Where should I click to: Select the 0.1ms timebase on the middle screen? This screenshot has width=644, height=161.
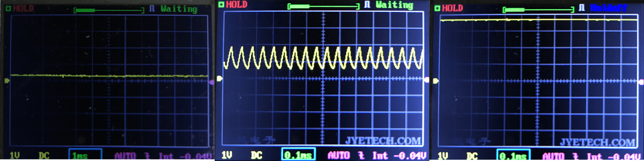[298, 155]
